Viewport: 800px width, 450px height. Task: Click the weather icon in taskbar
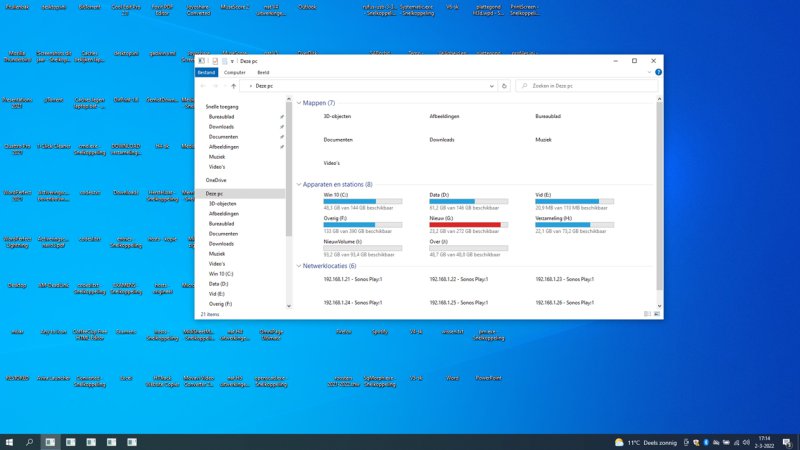point(618,441)
